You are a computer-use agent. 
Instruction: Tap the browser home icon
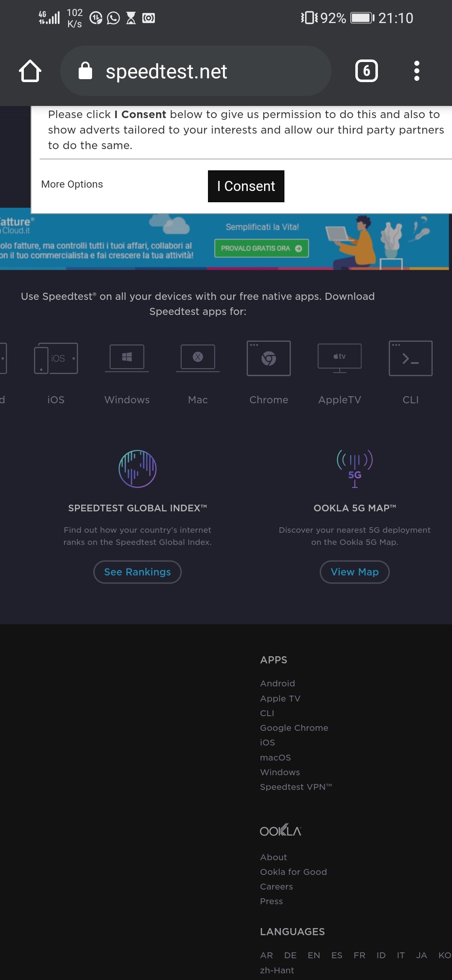click(x=30, y=71)
